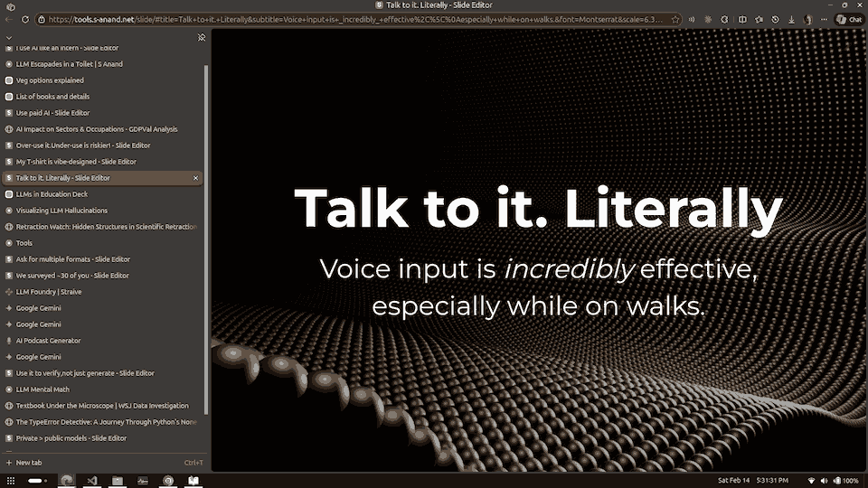Reload the current page
The height and width of the screenshot is (488, 868).
pos(25,19)
